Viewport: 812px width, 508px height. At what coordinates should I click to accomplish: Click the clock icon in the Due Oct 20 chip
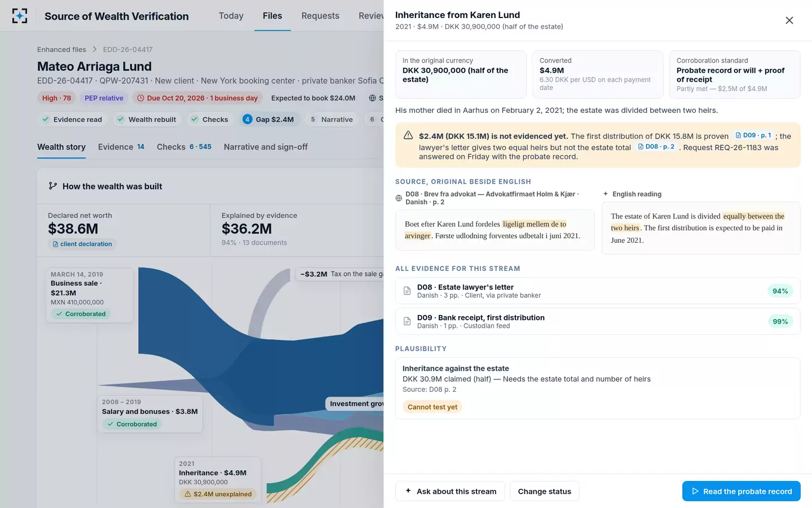coord(141,98)
